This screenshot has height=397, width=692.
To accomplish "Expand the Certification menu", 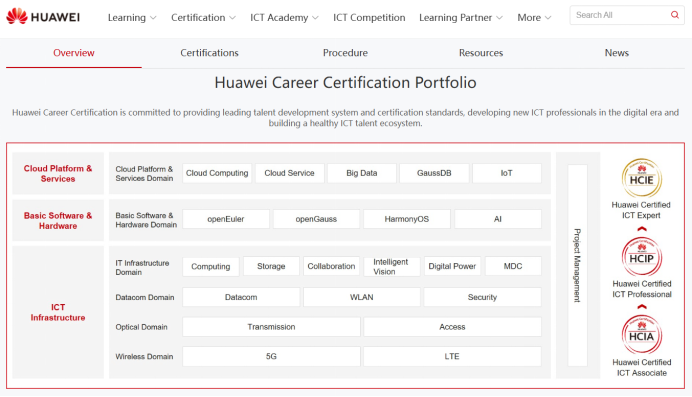I will pyautogui.click(x=203, y=18).
